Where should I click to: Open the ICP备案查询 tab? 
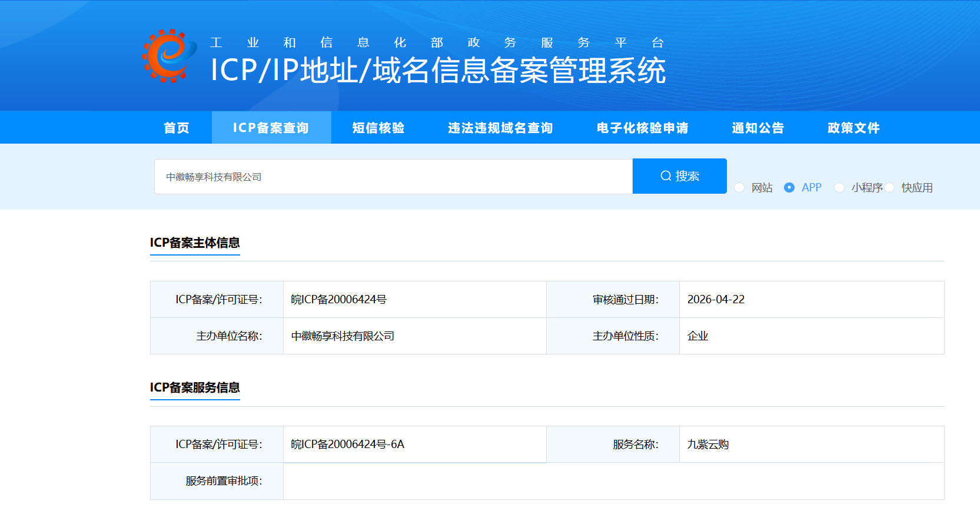[x=271, y=128]
